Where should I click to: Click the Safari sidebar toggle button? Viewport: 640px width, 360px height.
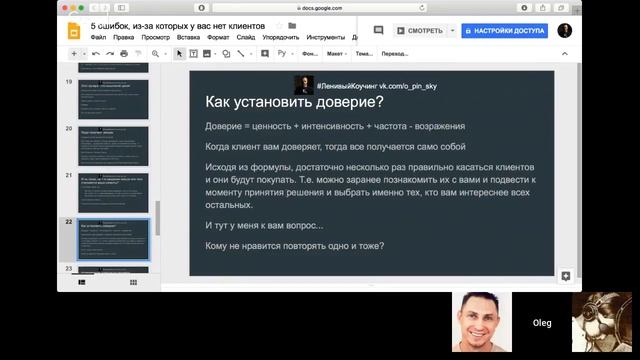121,8
